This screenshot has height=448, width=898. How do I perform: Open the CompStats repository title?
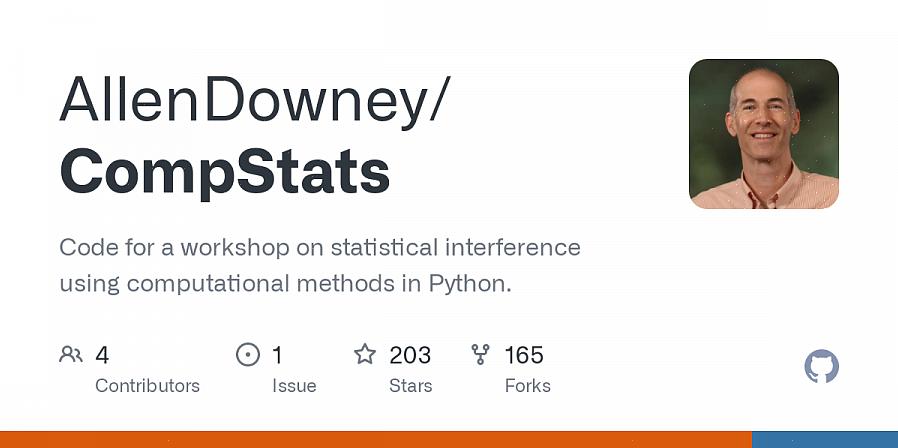(224, 172)
